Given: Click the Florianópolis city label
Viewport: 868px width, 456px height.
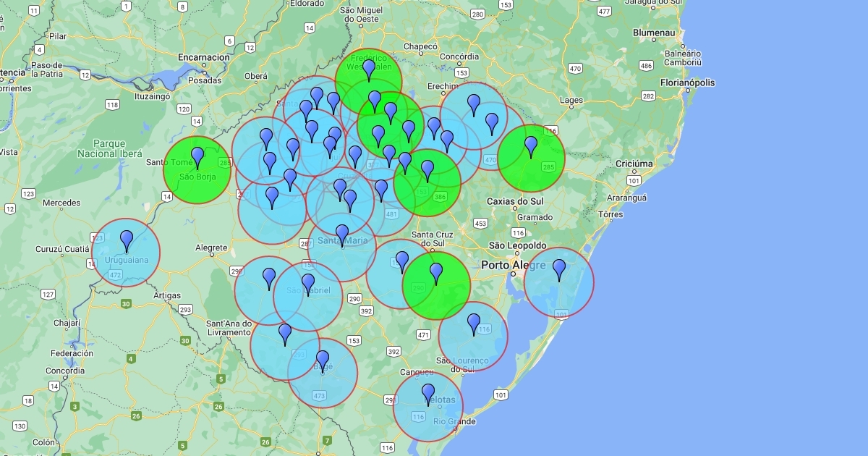Looking at the screenshot, I should click(x=687, y=83).
